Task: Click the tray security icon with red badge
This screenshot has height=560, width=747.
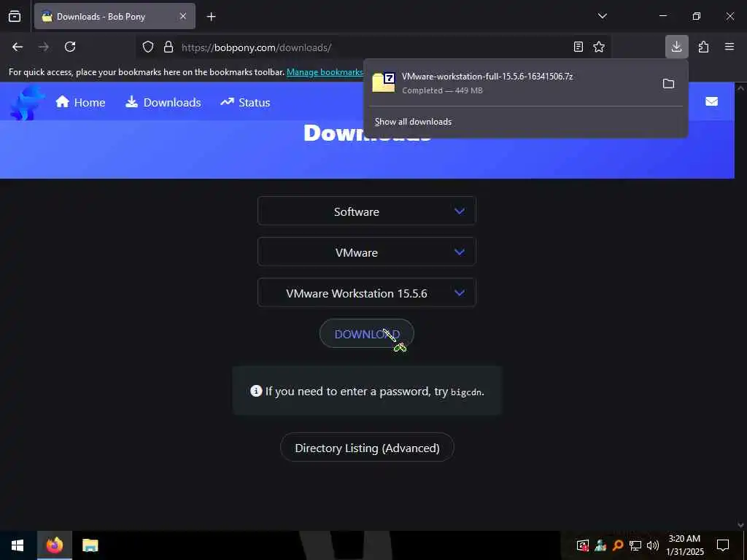Action: click(583, 545)
